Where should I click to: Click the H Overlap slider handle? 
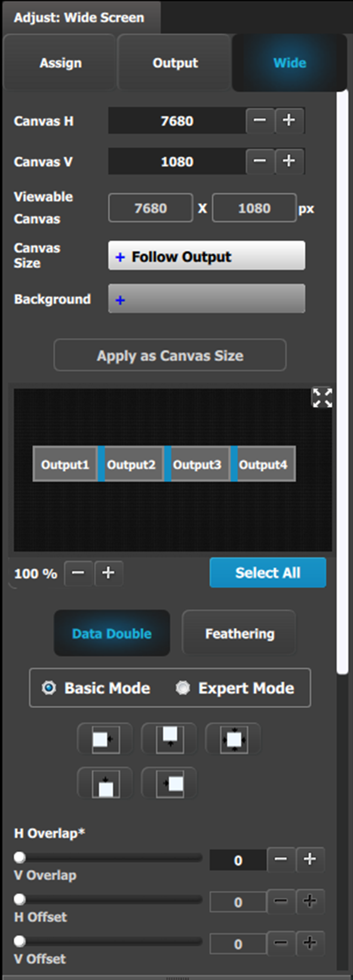(x=20, y=858)
